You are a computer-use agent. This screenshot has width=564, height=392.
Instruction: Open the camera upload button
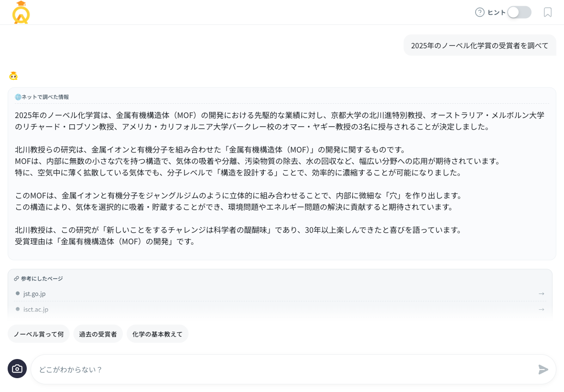[17, 369]
